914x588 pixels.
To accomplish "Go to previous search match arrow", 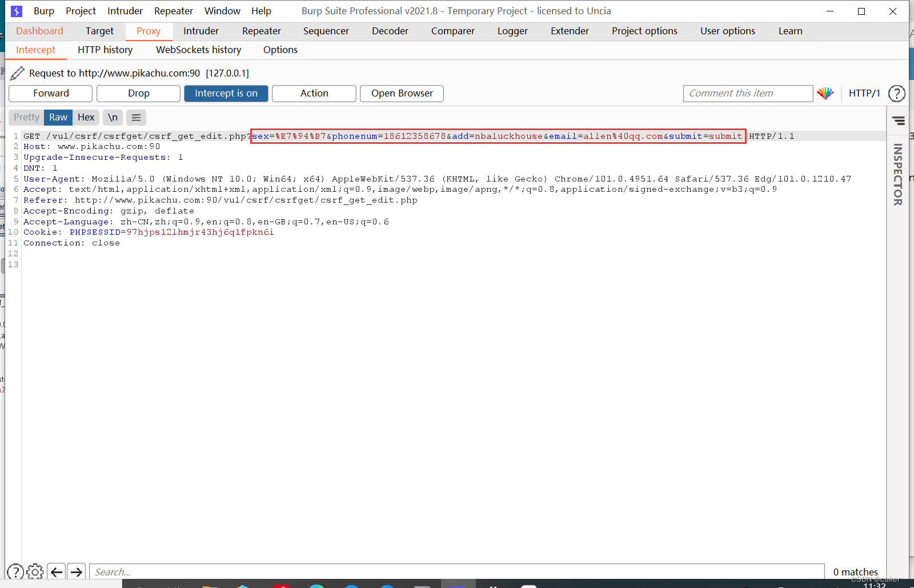I will 56,571.
